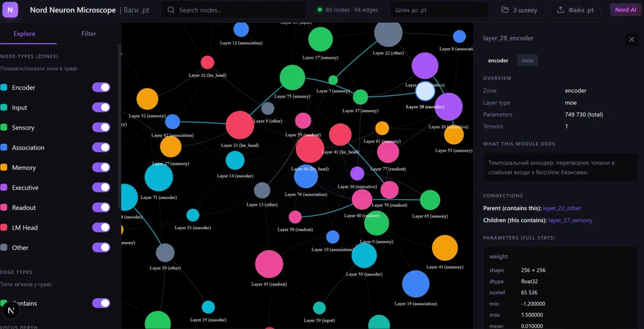
Task: Click the LM Head red color swatch
Action: point(4,228)
